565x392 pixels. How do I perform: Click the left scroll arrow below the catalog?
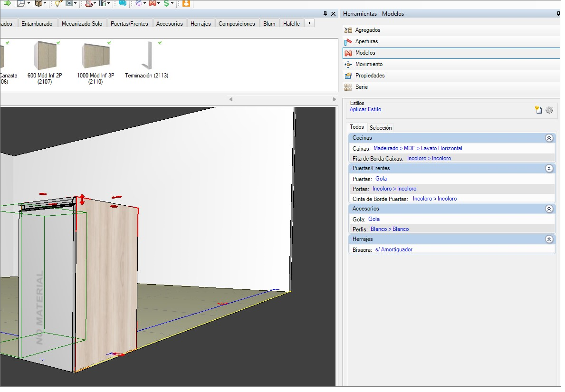coord(231,99)
